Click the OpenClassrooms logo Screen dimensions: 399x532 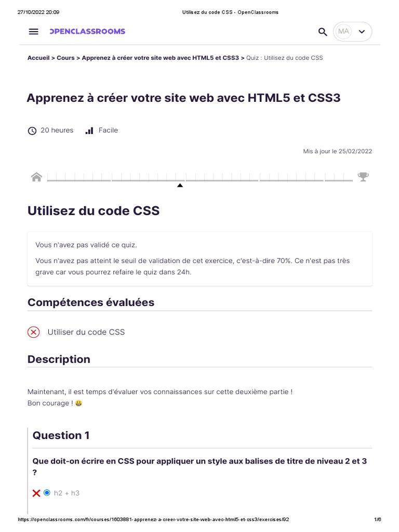click(87, 32)
